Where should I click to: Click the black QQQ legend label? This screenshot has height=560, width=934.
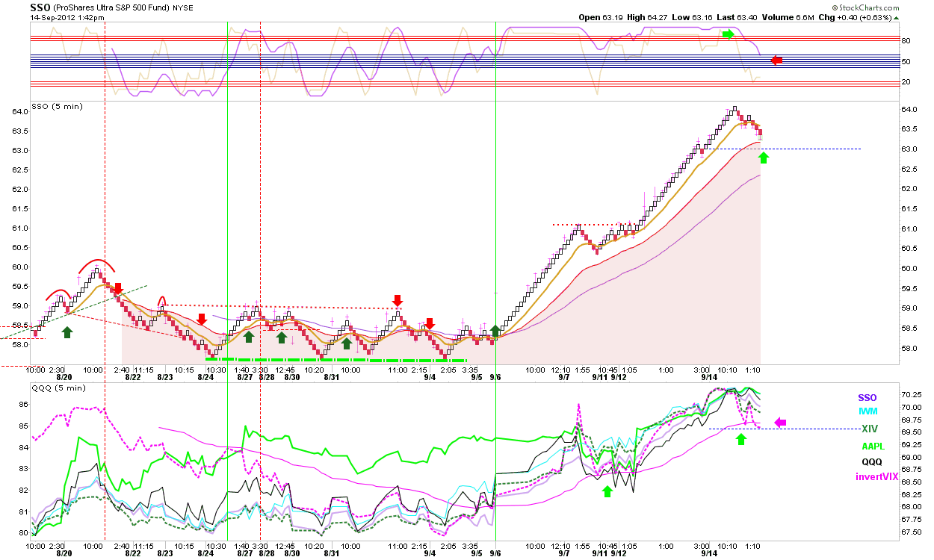[871, 462]
